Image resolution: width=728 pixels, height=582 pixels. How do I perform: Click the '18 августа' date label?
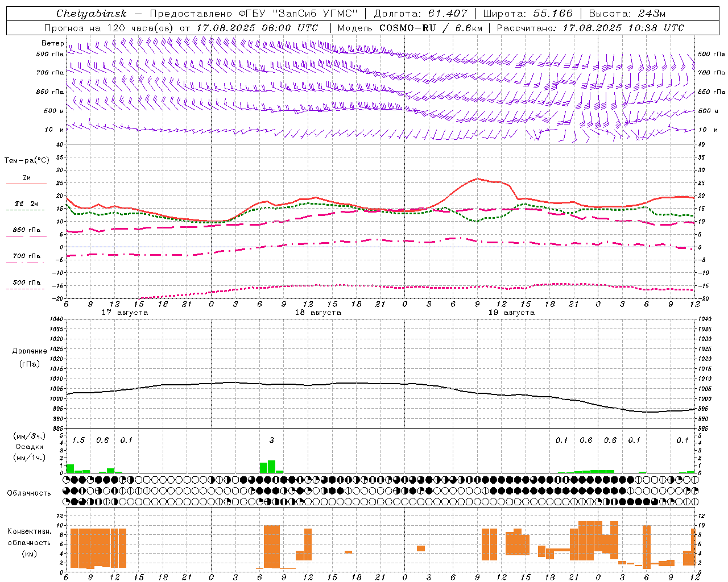(318, 313)
